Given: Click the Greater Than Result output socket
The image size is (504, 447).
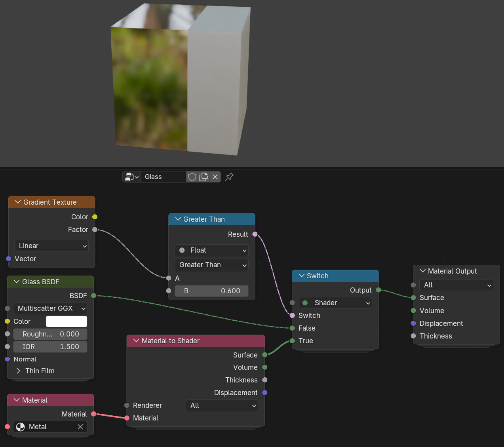Looking at the screenshot, I should coord(255,234).
